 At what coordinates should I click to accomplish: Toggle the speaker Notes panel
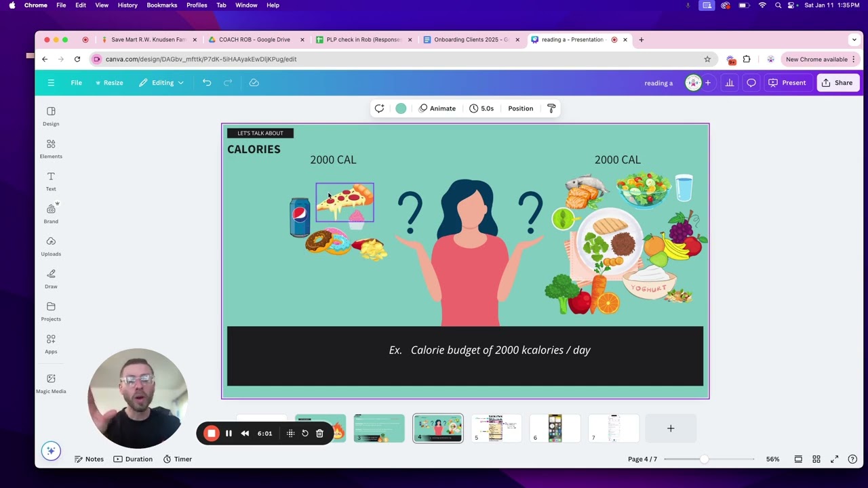tap(89, 459)
